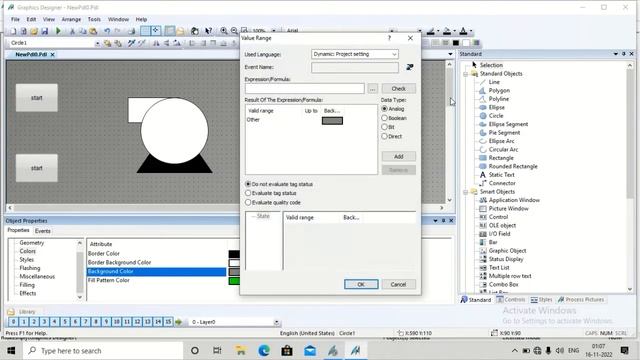Collapse the Smart Objects tree node
Screen dimensions: 640x360
466,192
